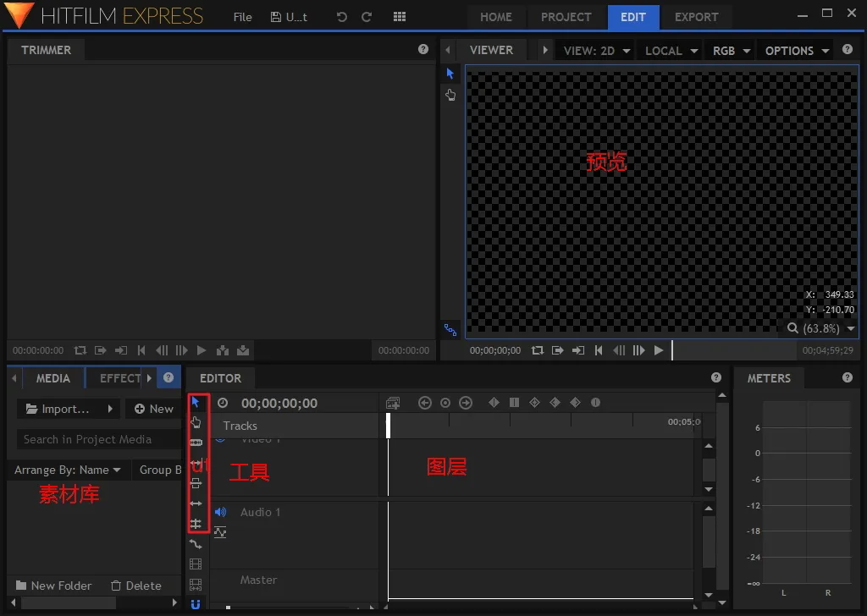Mute the Audio 1 track speaker
The height and width of the screenshot is (616, 867).
tap(221, 512)
